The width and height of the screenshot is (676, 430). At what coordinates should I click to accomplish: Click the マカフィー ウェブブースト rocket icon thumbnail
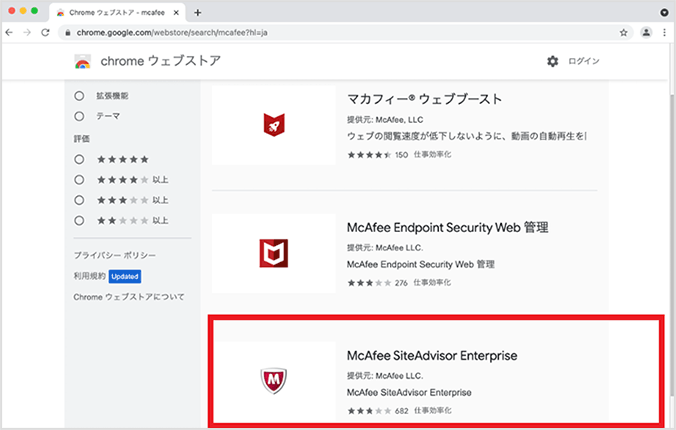(x=274, y=125)
